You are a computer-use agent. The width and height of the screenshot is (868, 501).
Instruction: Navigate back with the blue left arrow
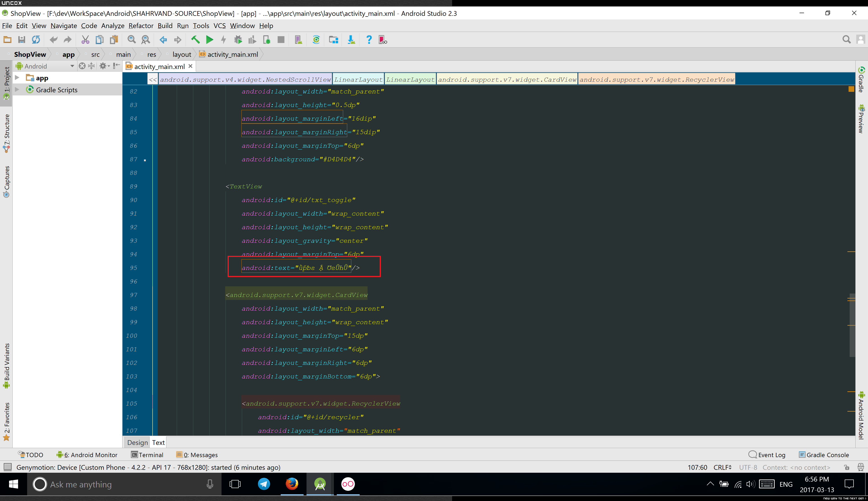[163, 40]
